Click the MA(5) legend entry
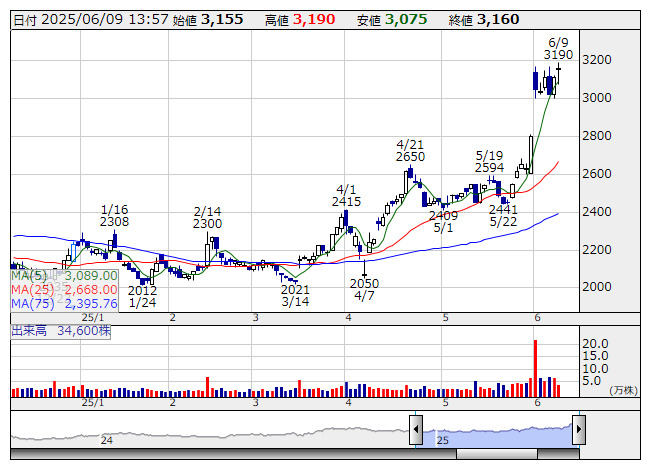This screenshot has height=470, width=653. [x=65, y=275]
